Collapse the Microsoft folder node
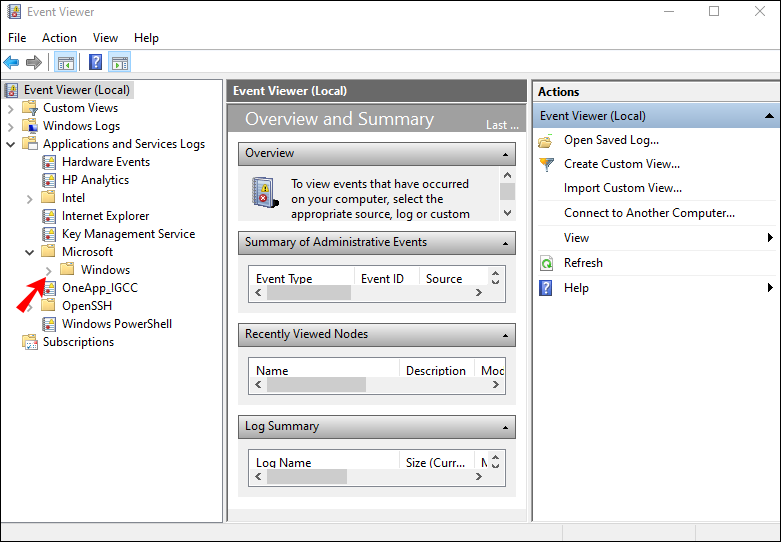781x542 pixels. click(x=29, y=252)
